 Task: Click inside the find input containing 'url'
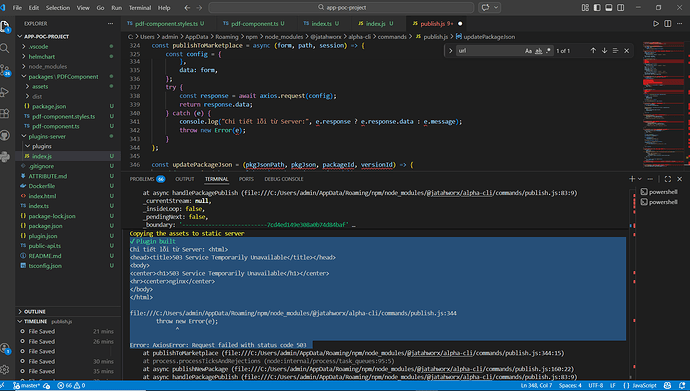click(x=489, y=51)
